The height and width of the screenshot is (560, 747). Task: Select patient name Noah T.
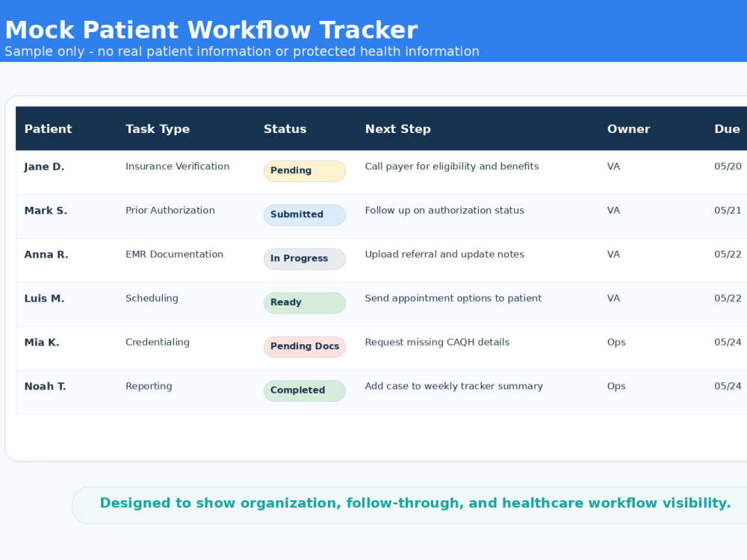(46, 386)
